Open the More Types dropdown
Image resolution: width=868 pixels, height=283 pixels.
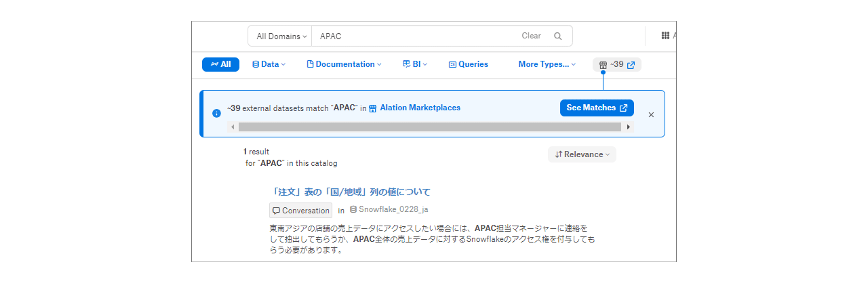pyautogui.click(x=547, y=64)
